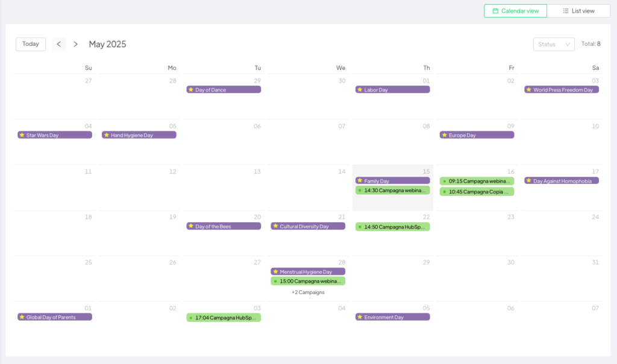Click the star icon on Star Wars Day
The image size is (617, 364).
[x=22, y=135]
